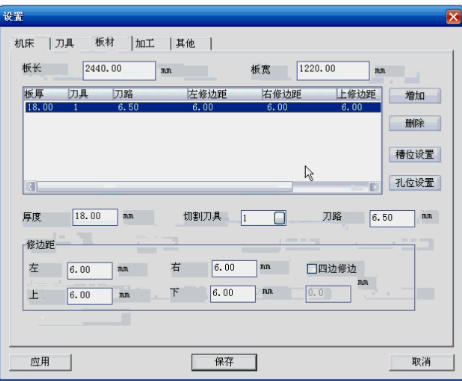Click the 上 trim margin field
462x381 pixels.
click(90, 296)
